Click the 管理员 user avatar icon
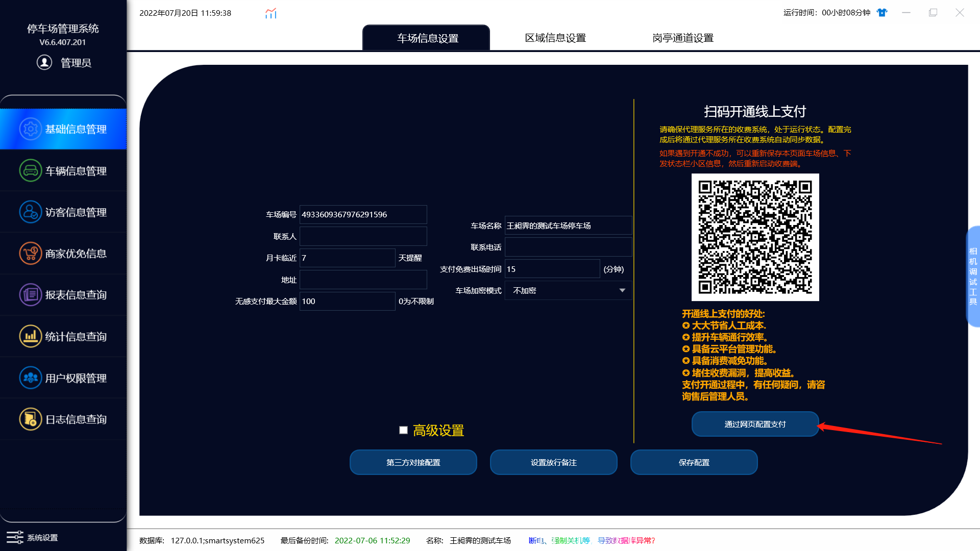980x551 pixels. (44, 62)
